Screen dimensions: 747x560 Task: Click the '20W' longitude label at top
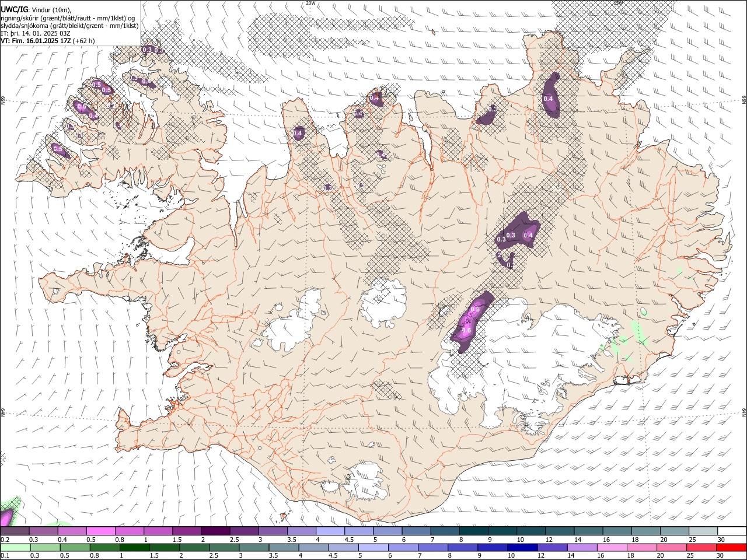coord(310,3)
